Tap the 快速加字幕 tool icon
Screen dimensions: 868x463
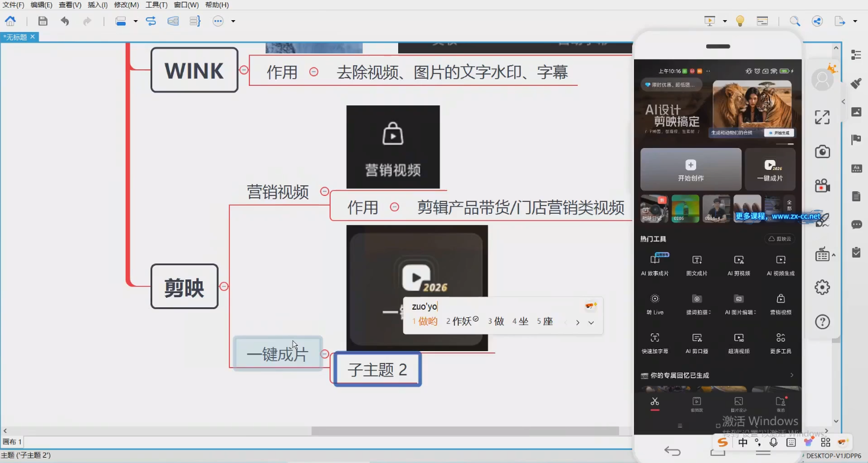click(x=654, y=338)
